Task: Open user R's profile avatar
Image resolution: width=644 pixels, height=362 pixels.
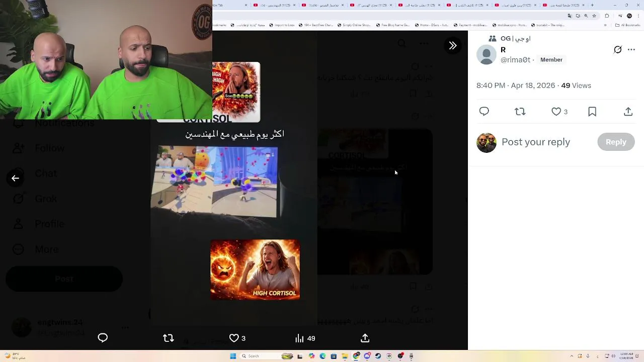Action: point(487,54)
